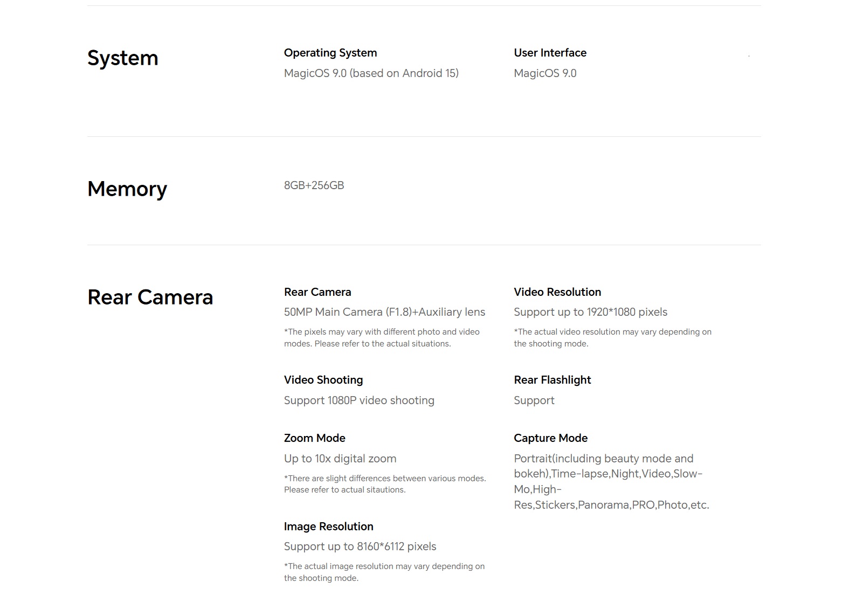Click MagicOS 9.0 based on Android 15 text

tap(371, 73)
